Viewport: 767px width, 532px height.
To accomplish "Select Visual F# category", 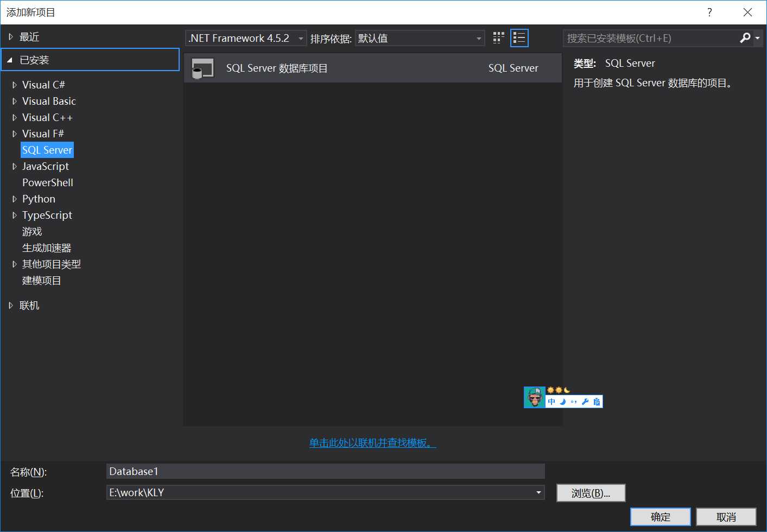I will coord(43,134).
